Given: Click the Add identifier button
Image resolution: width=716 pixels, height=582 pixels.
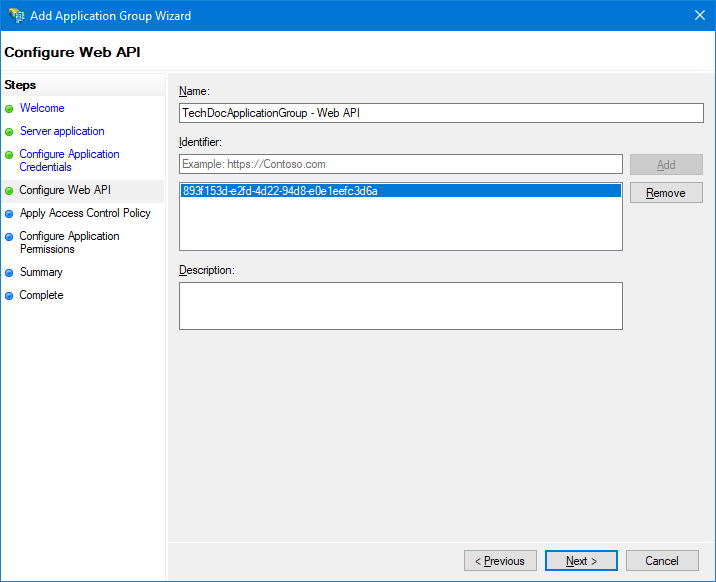Looking at the screenshot, I should 666,164.
